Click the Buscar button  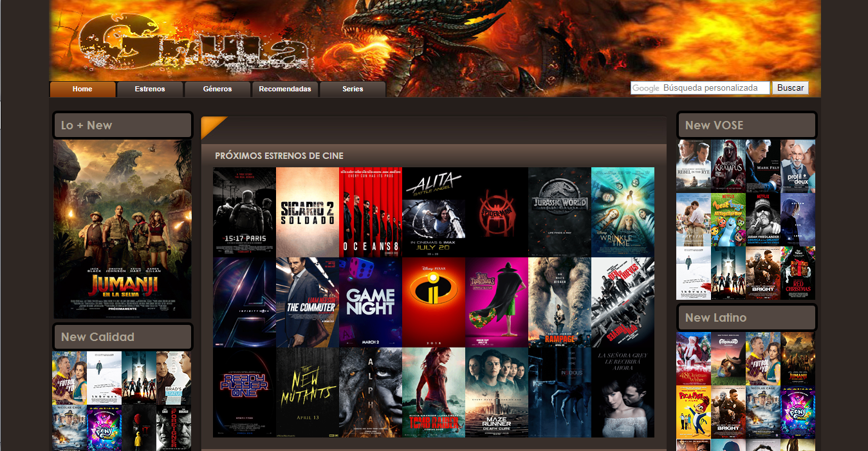tap(790, 88)
